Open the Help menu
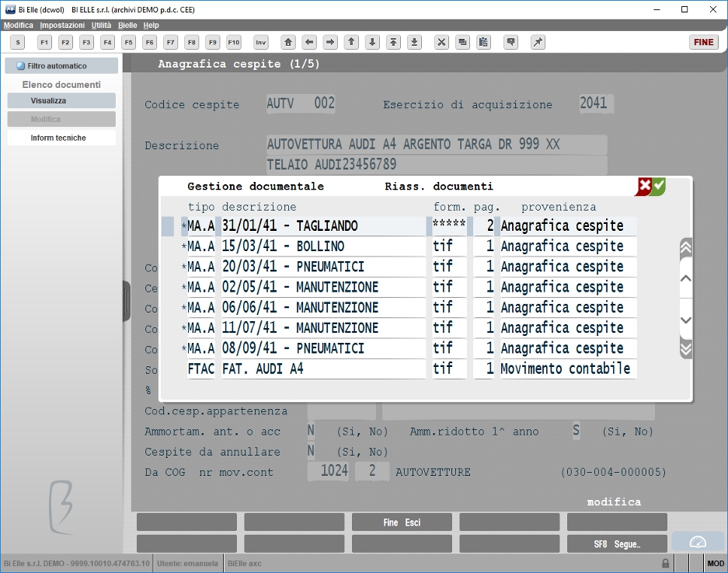This screenshot has height=573, width=728. point(151,25)
